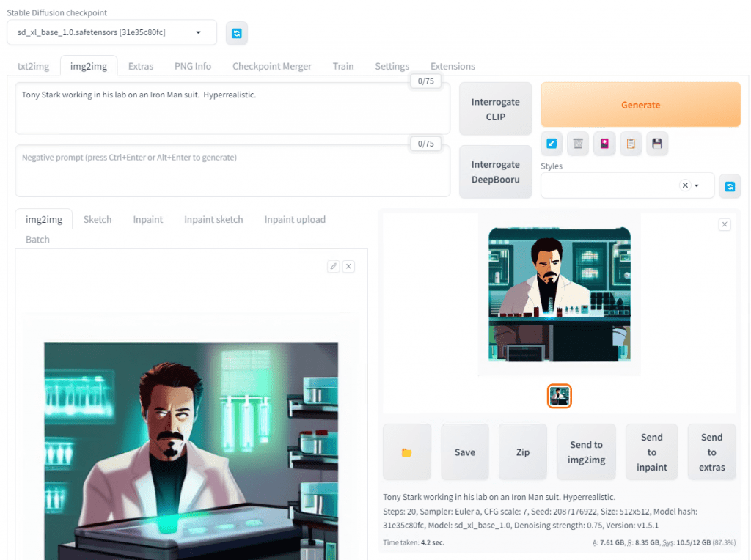Click the source Tony Stark input image
The height and width of the screenshot is (560, 751).
click(191, 451)
